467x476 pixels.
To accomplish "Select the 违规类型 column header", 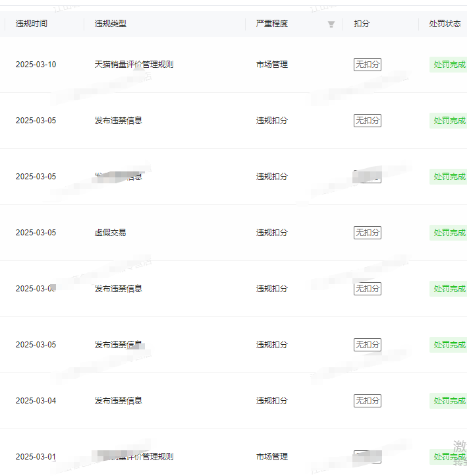I will (x=111, y=24).
